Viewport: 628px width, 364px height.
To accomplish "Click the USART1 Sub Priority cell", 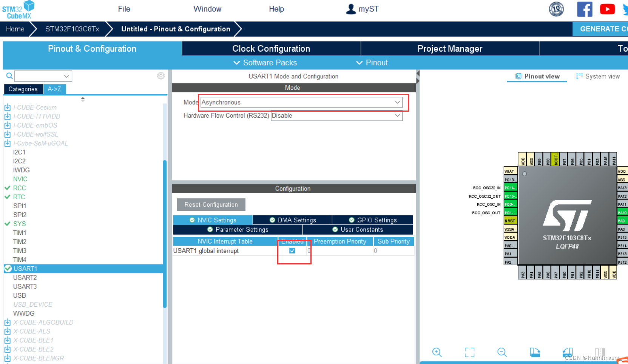I will [393, 251].
